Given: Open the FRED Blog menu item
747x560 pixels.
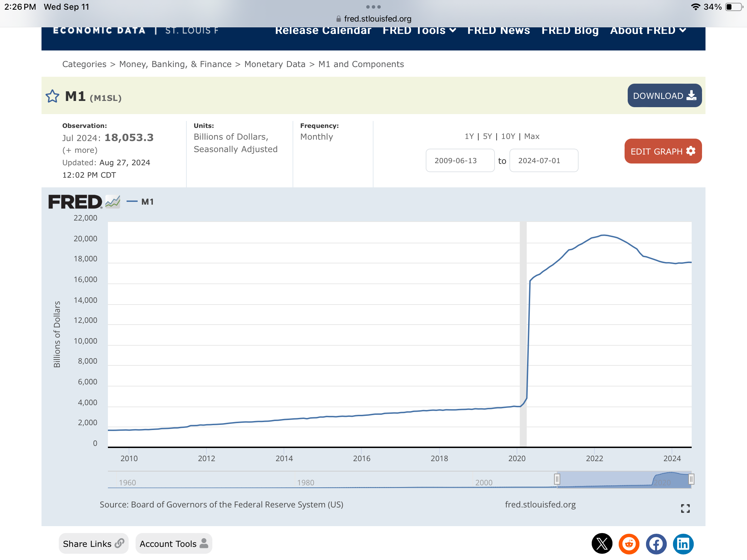Looking at the screenshot, I should coord(570,31).
